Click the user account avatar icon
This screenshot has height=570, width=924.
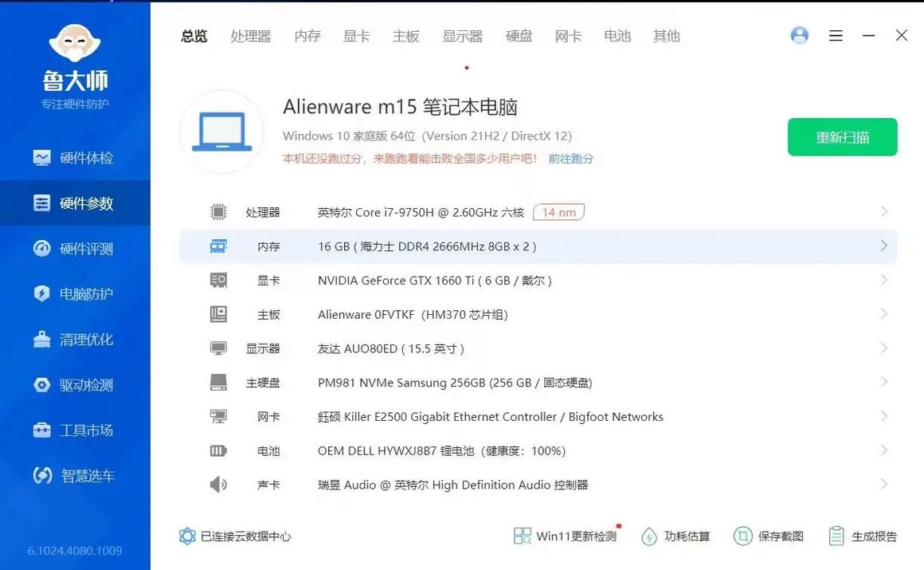point(799,35)
